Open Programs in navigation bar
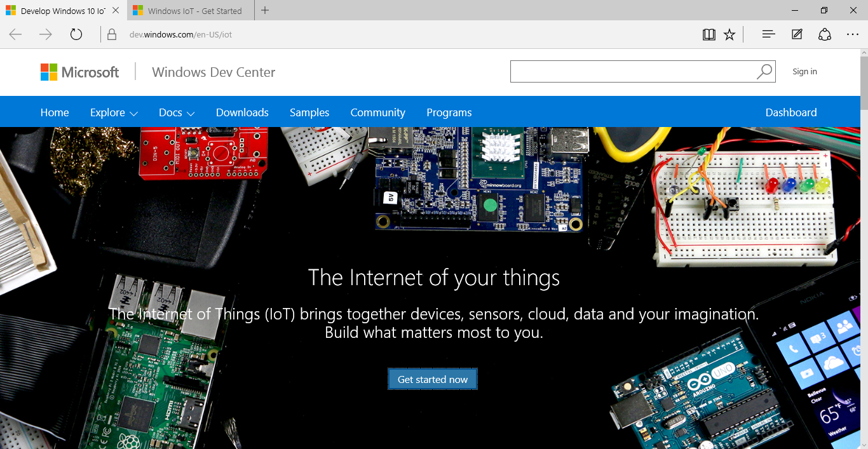 tap(449, 112)
